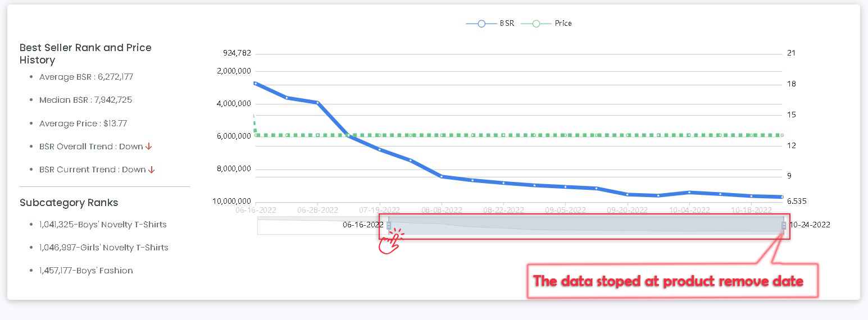868x320 pixels.
Task: Open Boys' Novelty T-Shirts subcategory rank
Action: tap(103, 225)
